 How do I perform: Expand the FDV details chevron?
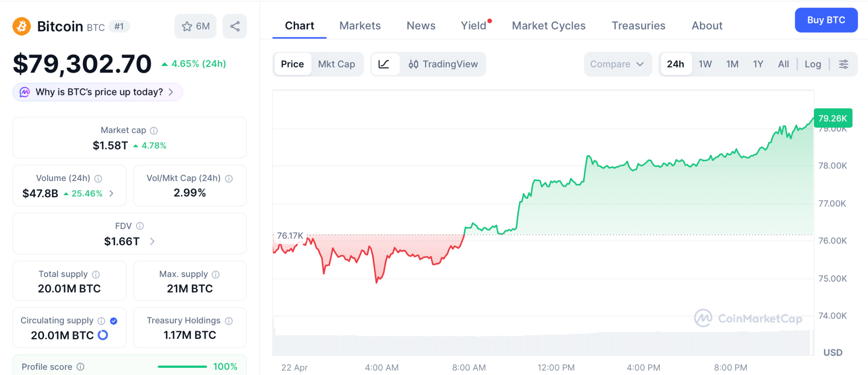153,241
